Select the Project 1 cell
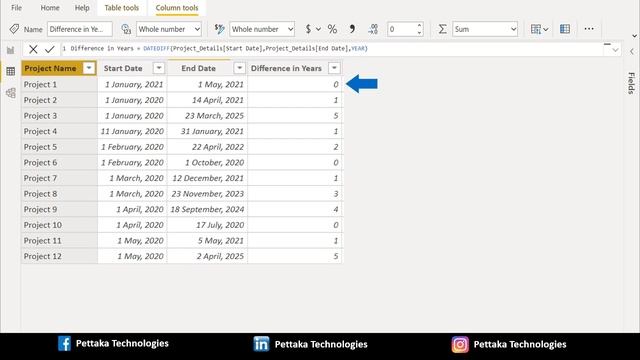The image size is (640, 360). click(59, 84)
